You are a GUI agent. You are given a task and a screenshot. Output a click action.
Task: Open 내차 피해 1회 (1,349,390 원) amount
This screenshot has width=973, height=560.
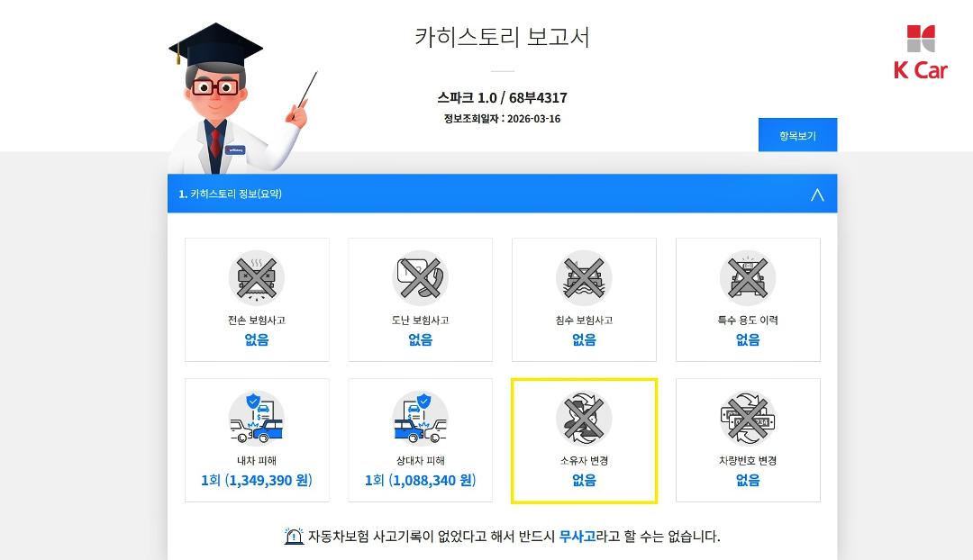(x=256, y=480)
